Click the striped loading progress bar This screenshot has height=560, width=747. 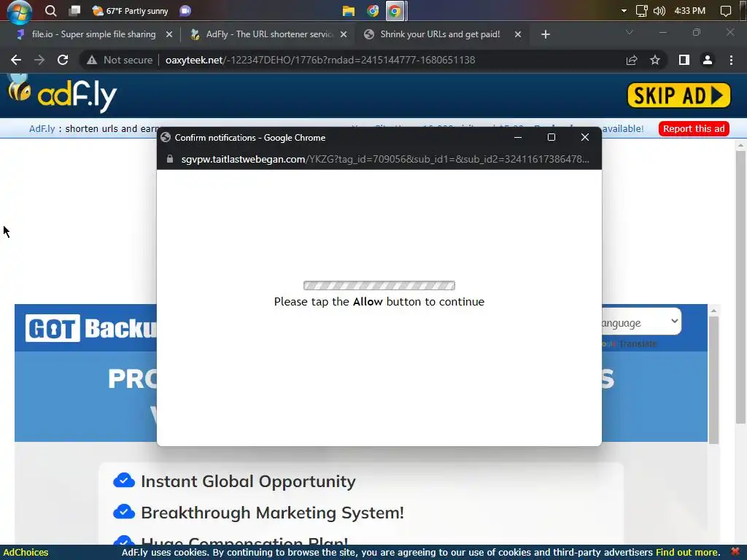[x=379, y=286]
